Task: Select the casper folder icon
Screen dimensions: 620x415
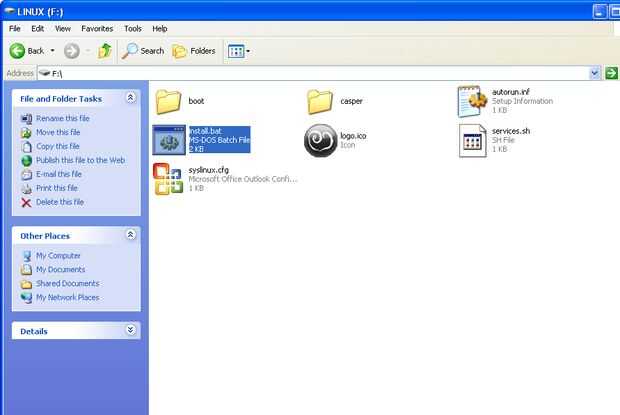Action: pyautogui.click(x=319, y=102)
